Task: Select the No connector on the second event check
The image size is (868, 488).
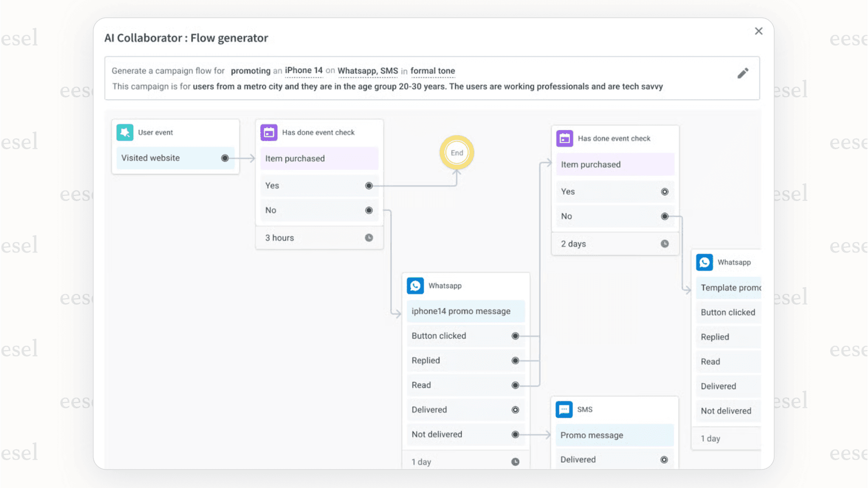Action: [665, 216]
